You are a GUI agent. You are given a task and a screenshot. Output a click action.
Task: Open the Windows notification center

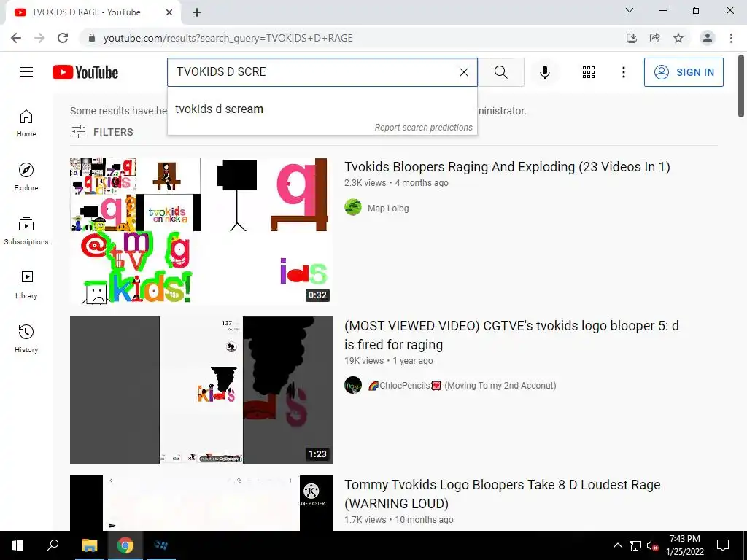tap(723, 545)
